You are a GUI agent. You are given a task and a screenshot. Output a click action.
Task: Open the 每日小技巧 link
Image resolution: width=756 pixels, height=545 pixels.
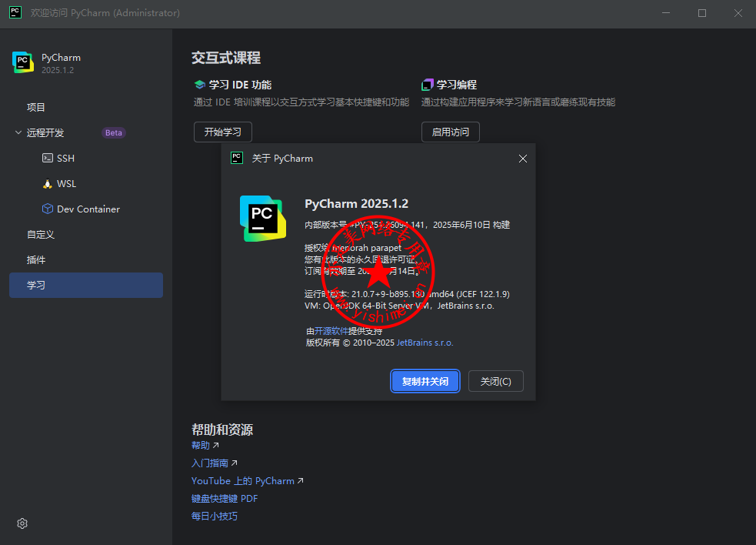[x=215, y=516]
